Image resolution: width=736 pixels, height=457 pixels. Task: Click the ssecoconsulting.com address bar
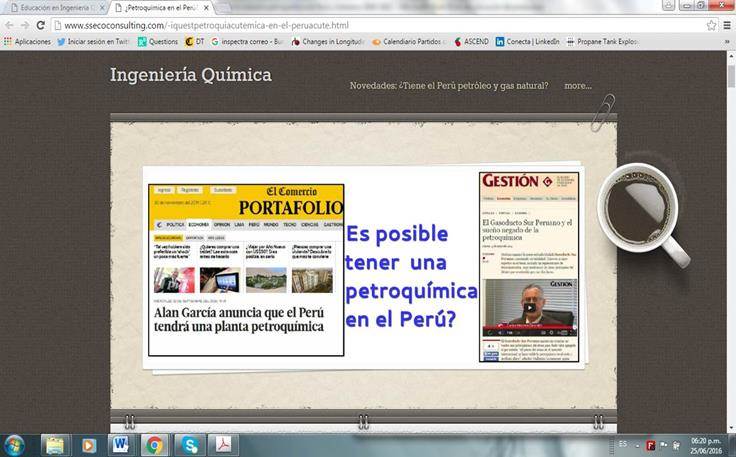pos(380,25)
